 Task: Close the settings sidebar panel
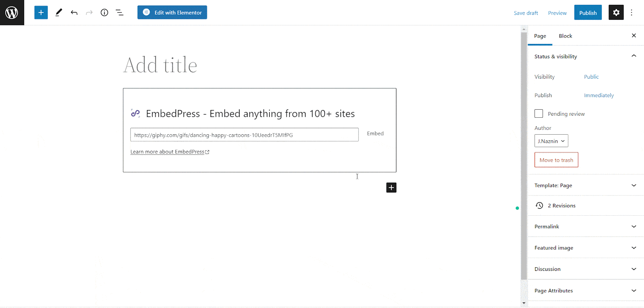pyautogui.click(x=634, y=35)
